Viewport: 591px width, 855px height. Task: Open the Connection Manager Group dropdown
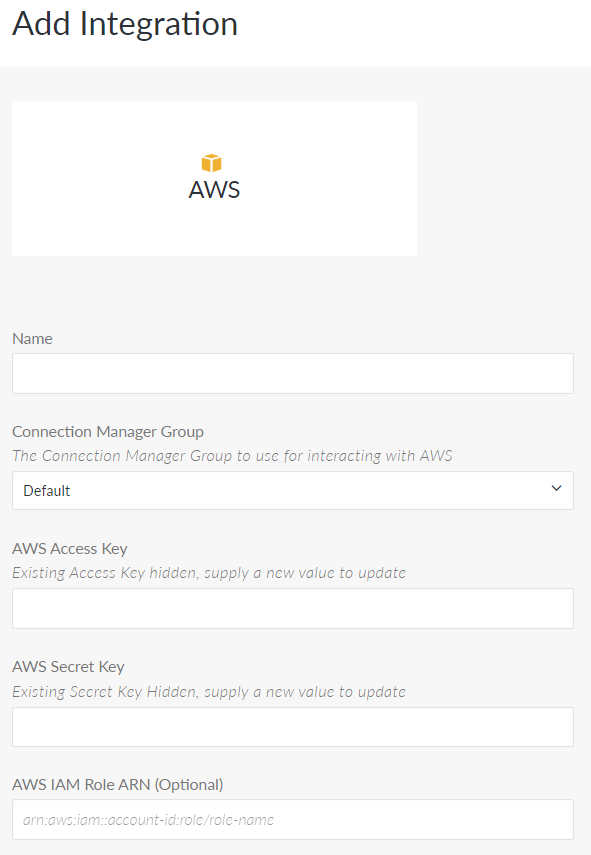coord(293,490)
